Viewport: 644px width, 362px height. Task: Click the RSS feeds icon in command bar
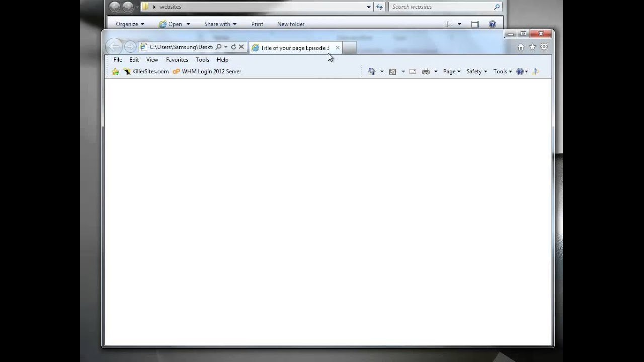[393, 72]
